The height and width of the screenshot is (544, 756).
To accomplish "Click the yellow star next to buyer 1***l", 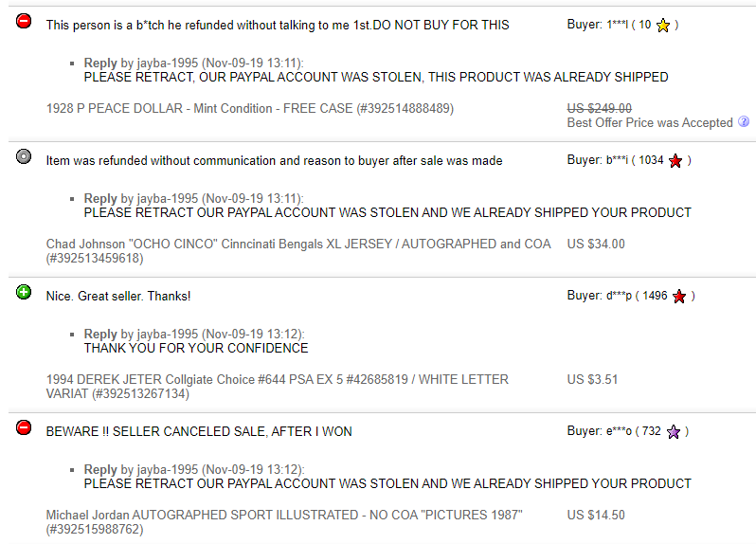I will click(663, 25).
